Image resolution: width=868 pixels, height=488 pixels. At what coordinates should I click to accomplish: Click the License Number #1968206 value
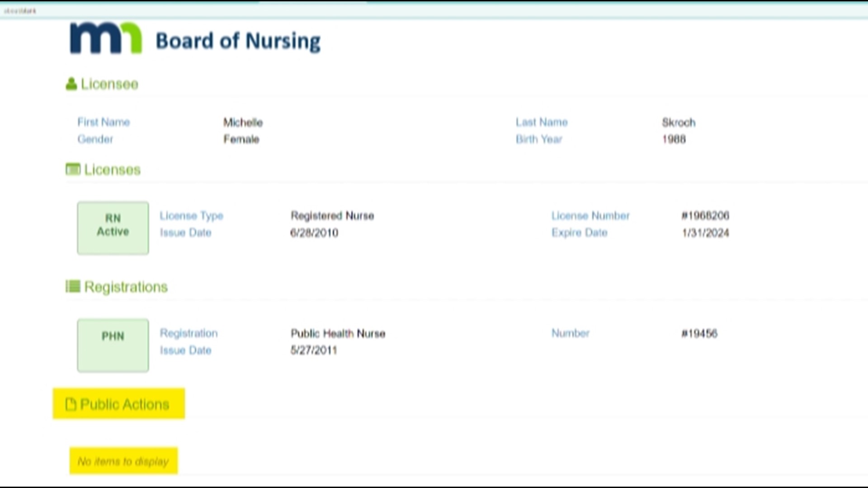[x=705, y=216]
